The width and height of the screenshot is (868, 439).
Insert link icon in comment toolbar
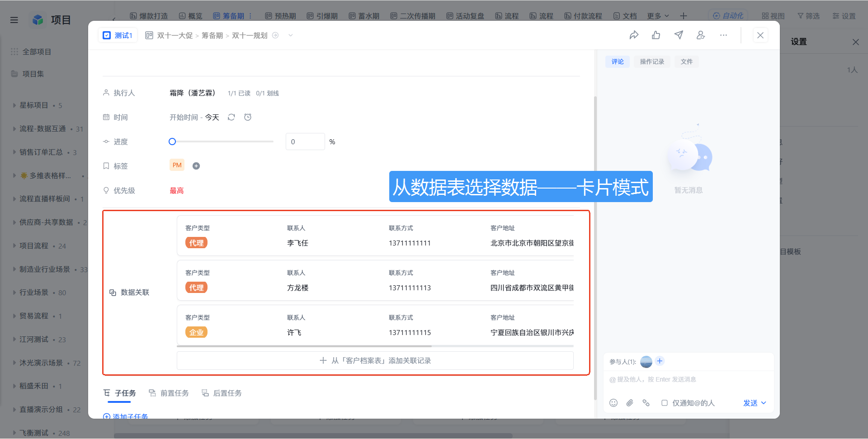pyautogui.click(x=646, y=403)
